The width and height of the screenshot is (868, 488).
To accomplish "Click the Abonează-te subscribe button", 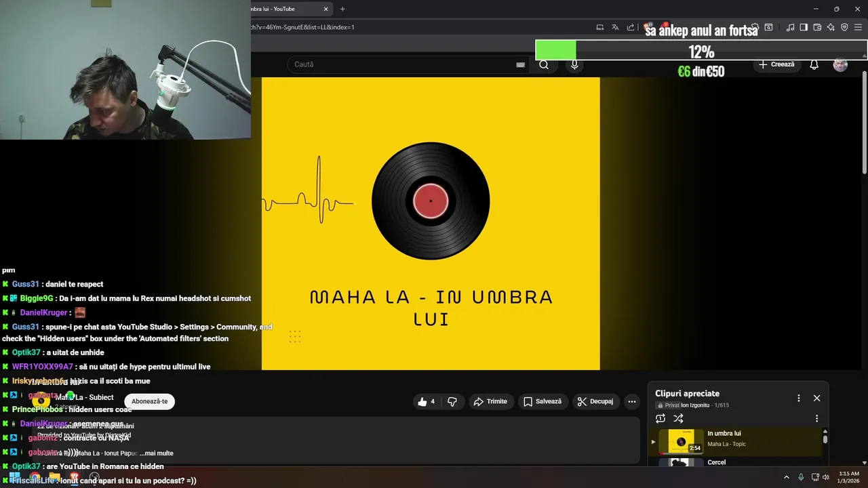I will coord(149,401).
